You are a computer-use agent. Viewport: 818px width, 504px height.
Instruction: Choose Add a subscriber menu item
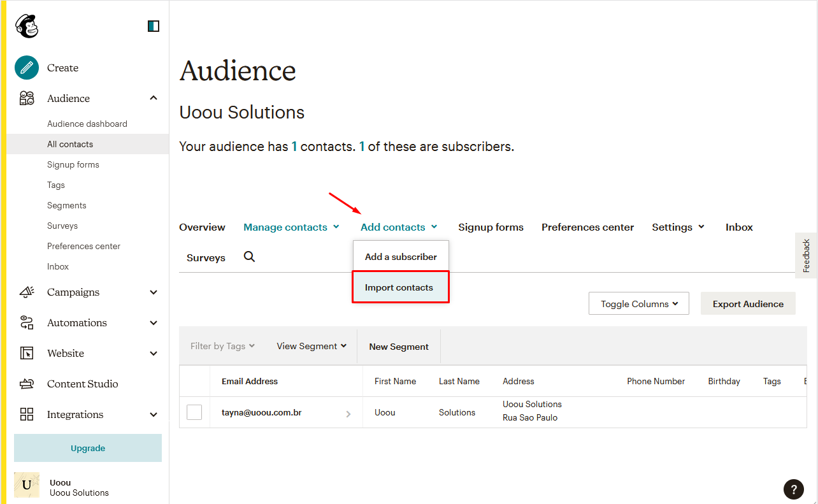401,257
